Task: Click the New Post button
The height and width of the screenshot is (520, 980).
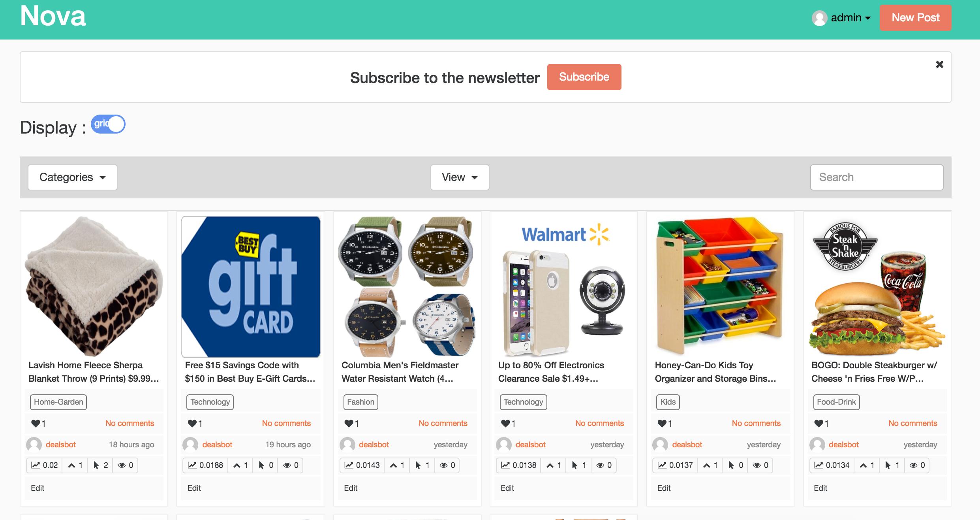Action: (915, 17)
